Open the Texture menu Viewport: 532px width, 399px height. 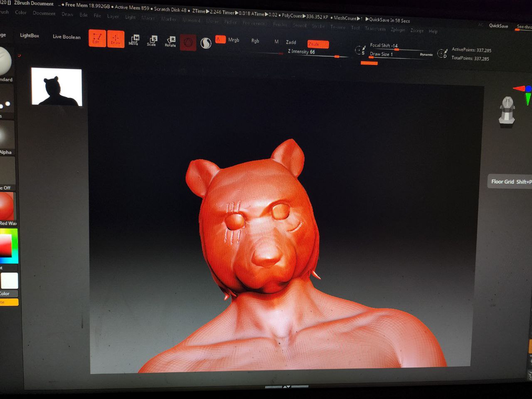[x=338, y=27]
